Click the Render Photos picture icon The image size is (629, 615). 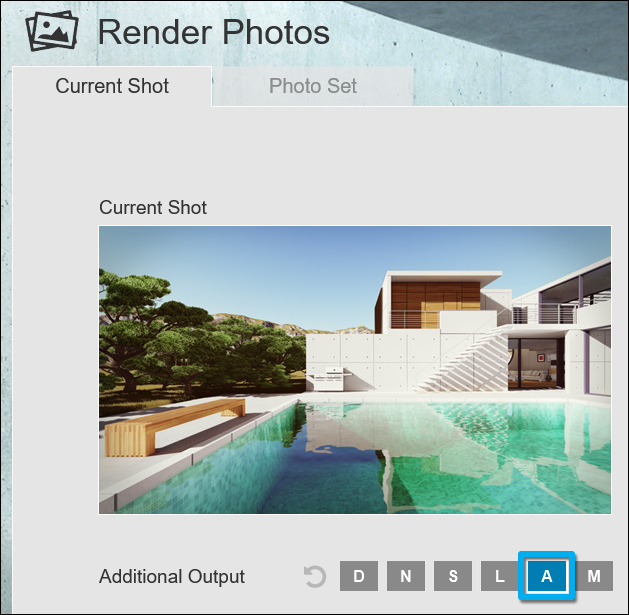click(51, 31)
